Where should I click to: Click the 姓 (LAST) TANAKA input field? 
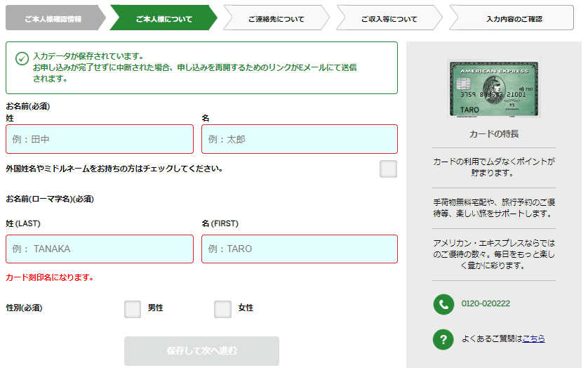click(100, 249)
